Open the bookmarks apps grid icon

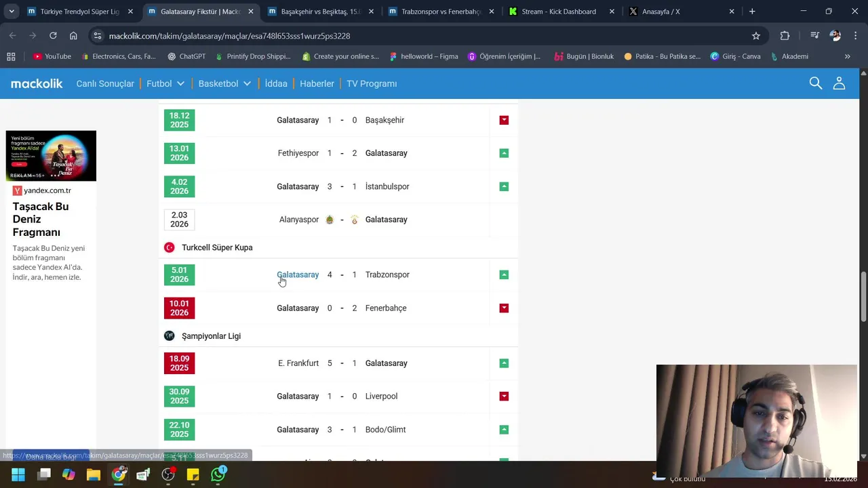[x=11, y=56]
